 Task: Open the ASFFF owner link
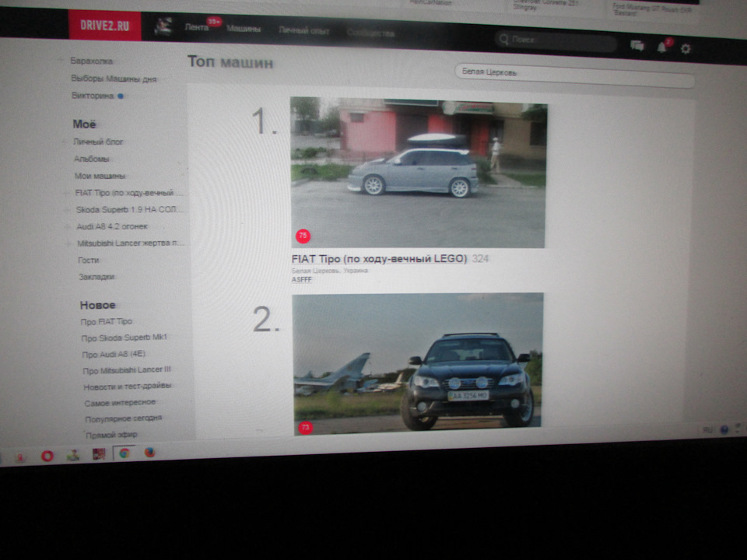click(x=302, y=279)
